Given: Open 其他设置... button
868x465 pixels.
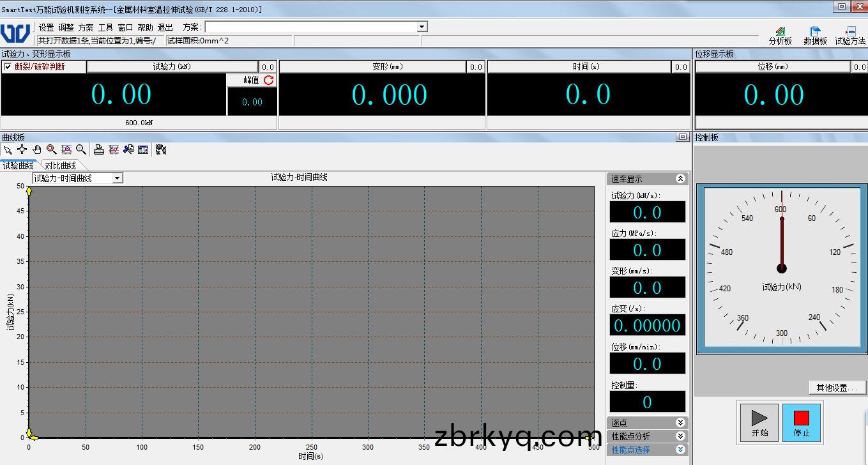Looking at the screenshot, I should (837, 388).
